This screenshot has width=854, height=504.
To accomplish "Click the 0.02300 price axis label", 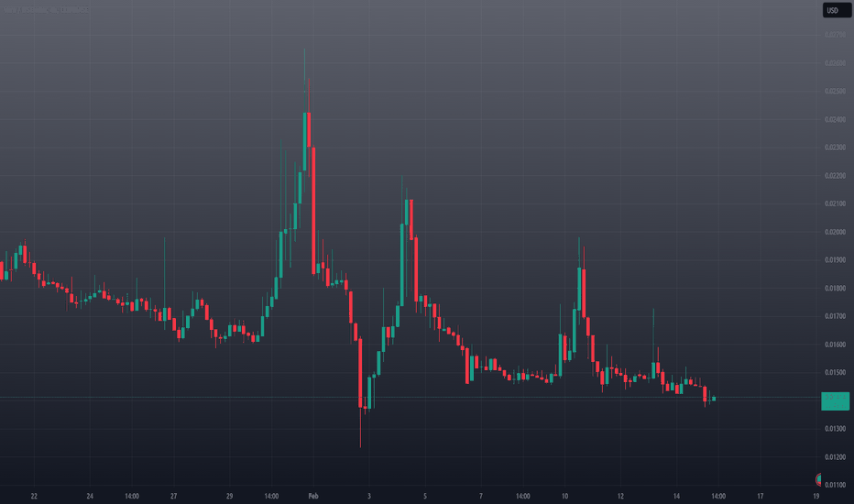I will [835, 148].
